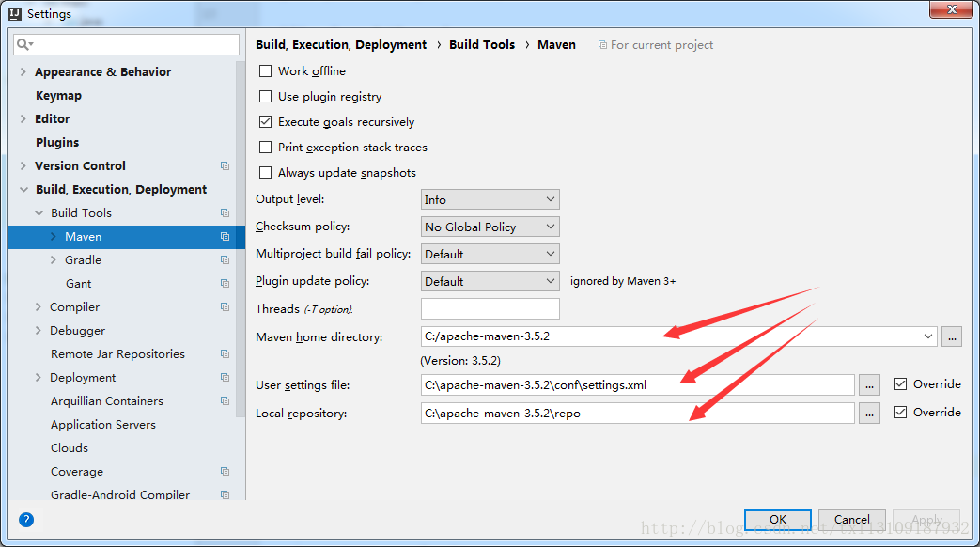Enable Use plugin registry checkbox

tap(266, 96)
